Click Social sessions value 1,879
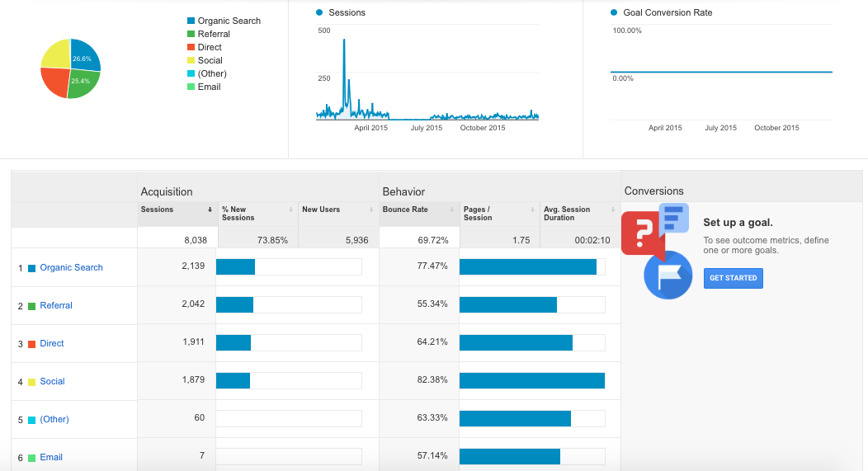Screen dimensions: 868x471 pyautogui.click(x=193, y=379)
